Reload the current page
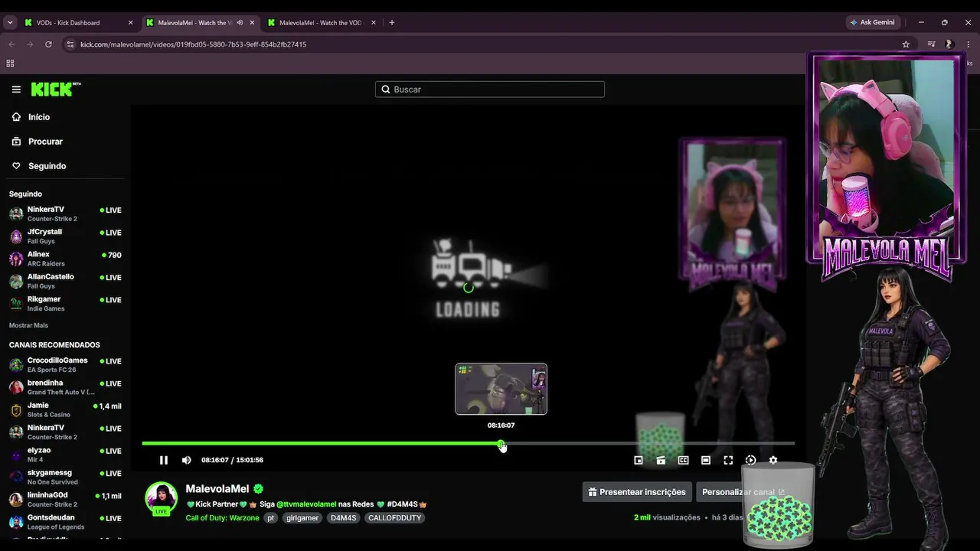Image resolution: width=980 pixels, height=551 pixels. tap(48, 44)
